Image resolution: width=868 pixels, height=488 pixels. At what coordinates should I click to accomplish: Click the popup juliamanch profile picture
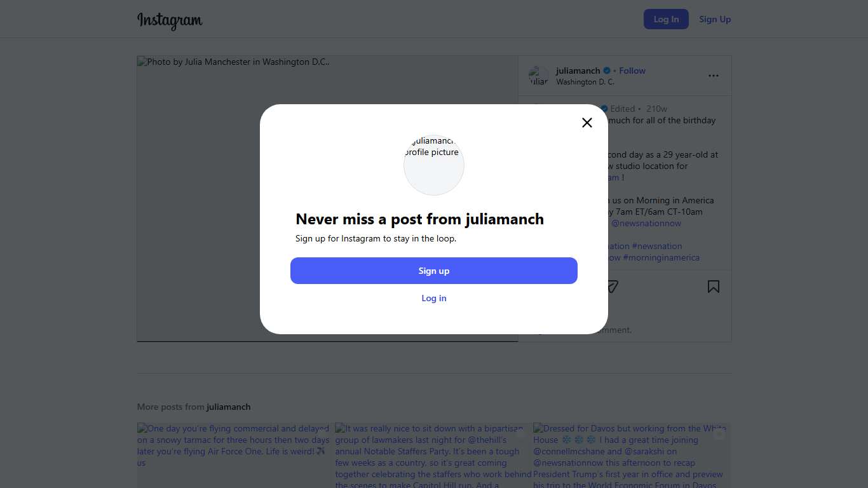pyautogui.click(x=434, y=165)
